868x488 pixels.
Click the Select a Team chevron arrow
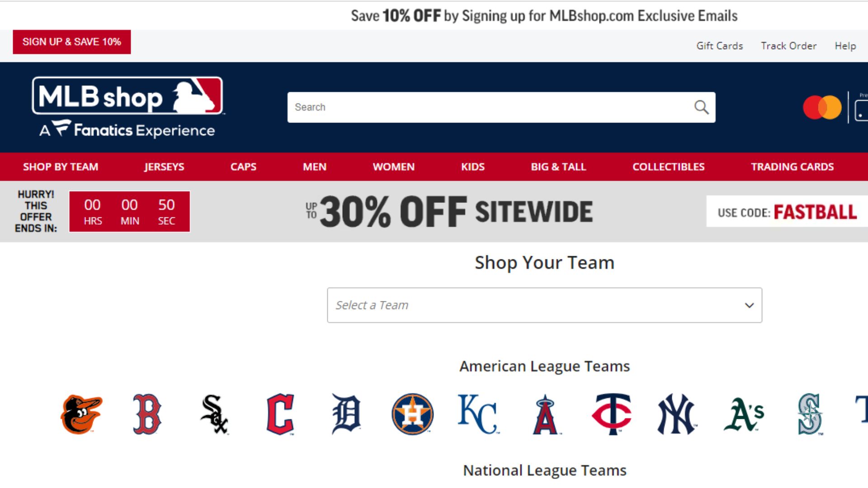click(749, 305)
